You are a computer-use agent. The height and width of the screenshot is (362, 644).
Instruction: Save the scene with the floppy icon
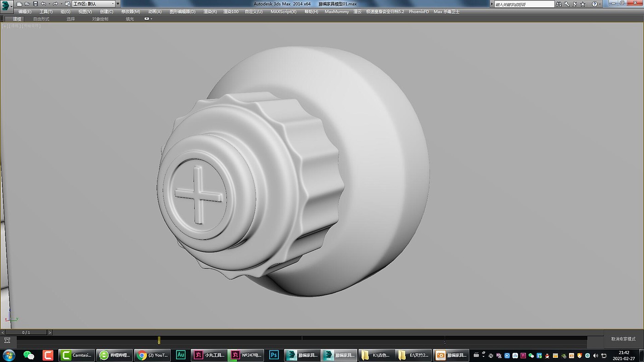(35, 4)
